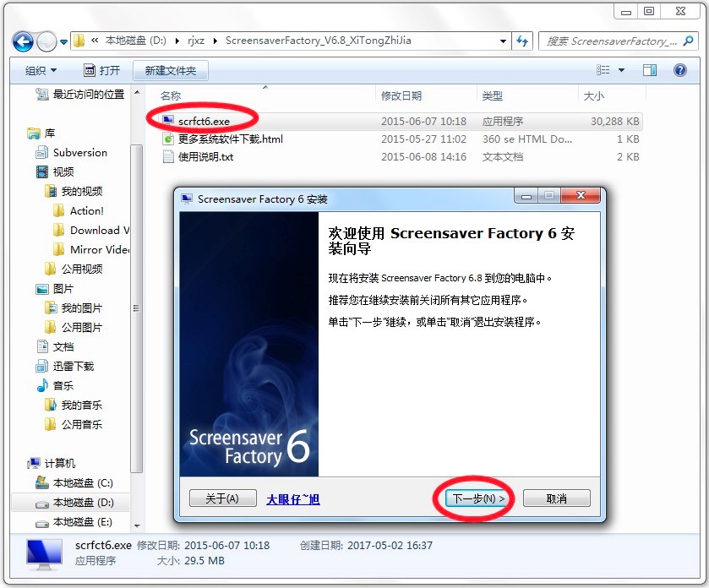This screenshot has height=588, width=709.
Task: Select the scrfct6.exe application icon
Action: pos(167,121)
